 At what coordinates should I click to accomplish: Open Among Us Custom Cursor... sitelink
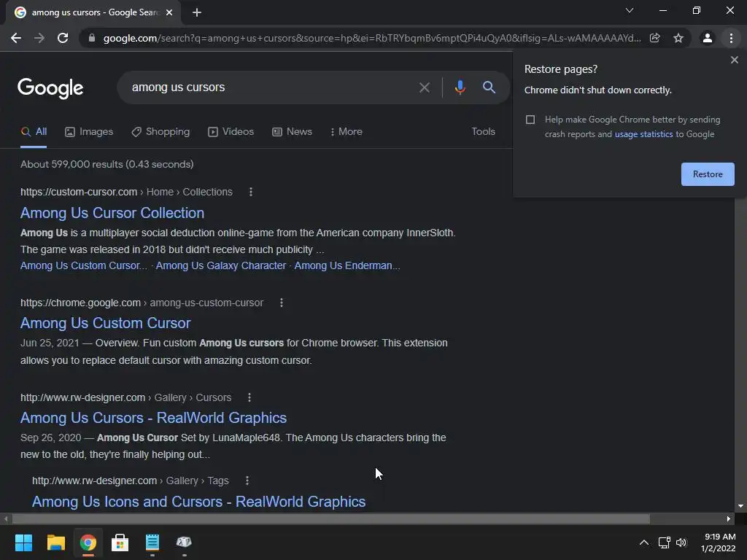pyautogui.click(x=84, y=265)
